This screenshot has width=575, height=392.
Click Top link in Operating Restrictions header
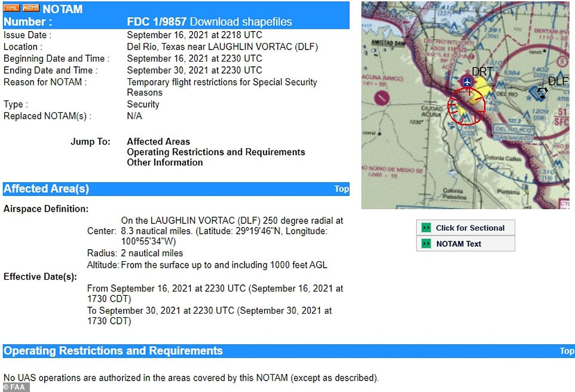[x=567, y=351]
